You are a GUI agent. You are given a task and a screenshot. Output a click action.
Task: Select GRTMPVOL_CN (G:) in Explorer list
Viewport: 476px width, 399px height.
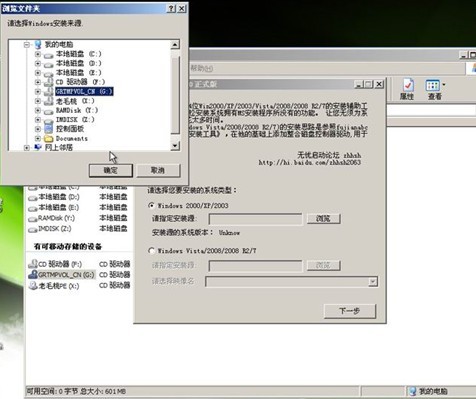[66, 275]
